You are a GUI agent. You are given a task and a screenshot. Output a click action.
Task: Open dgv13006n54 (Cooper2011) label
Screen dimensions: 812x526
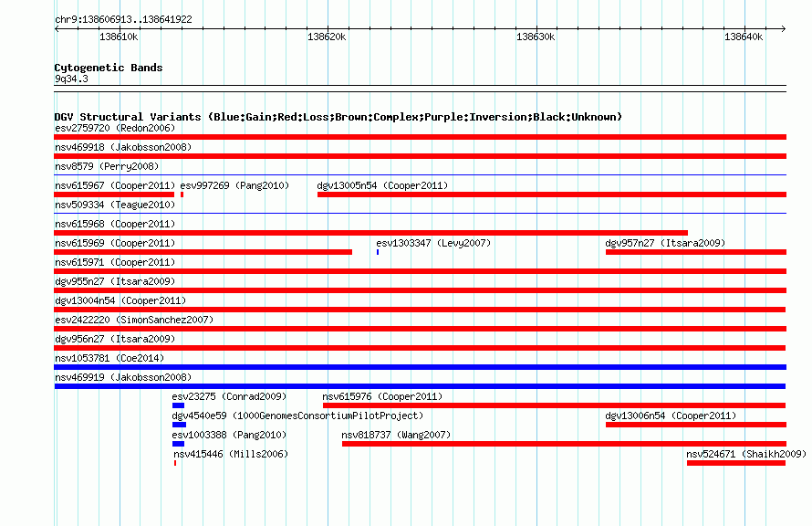click(x=671, y=416)
